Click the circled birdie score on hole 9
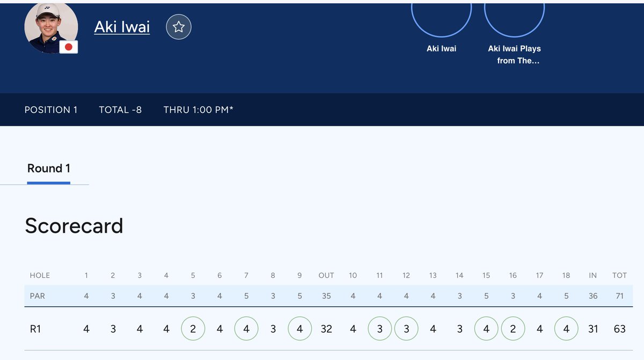This screenshot has width=644, height=360. 299,328
